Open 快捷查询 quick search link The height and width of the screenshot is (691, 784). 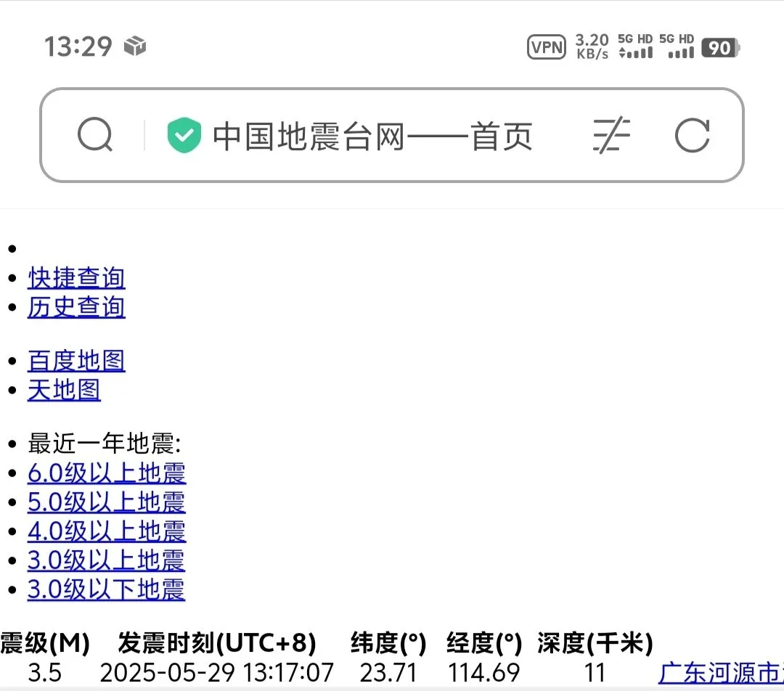[x=76, y=278]
